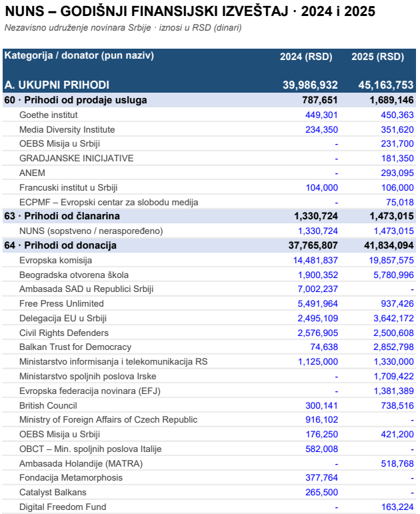Select '63 · Prihodi od članarina' section
This screenshot has height=514, width=420.
tap(62, 217)
